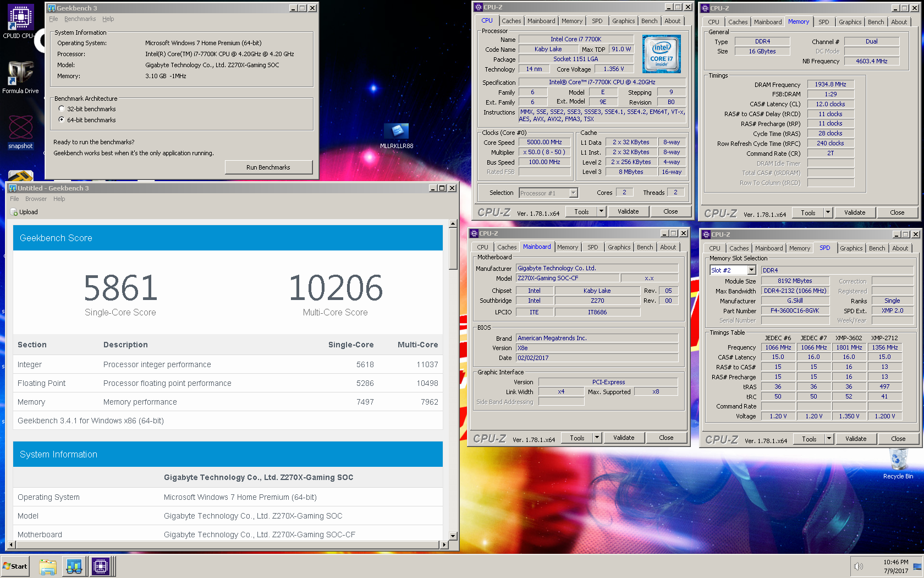
Task: Click the Intel Core i7 7700K name field
Action: pos(576,39)
